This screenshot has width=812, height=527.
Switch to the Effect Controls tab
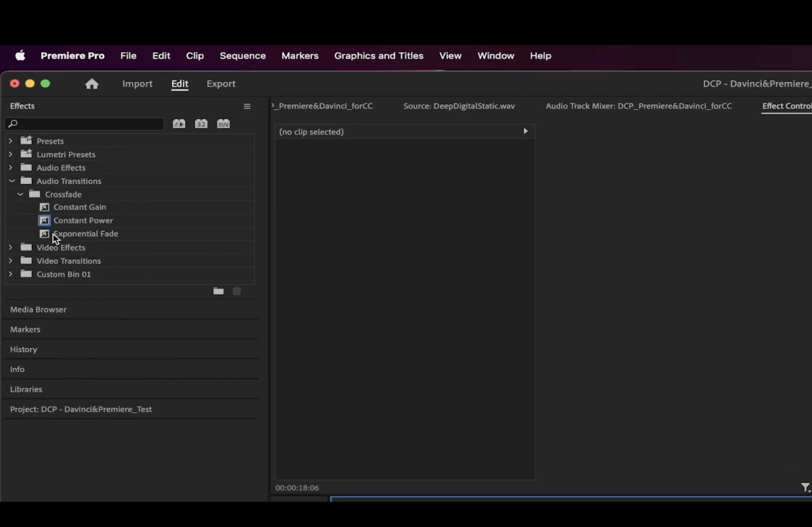point(786,106)
